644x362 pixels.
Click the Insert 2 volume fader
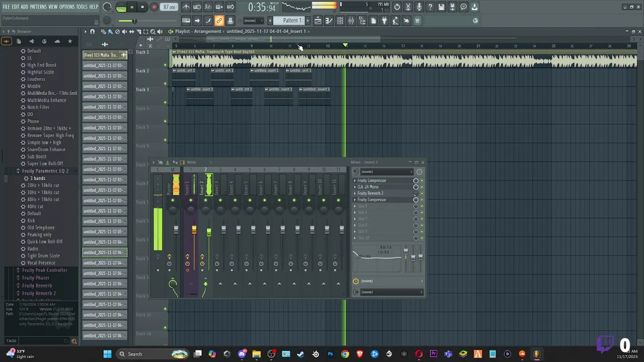click(x=209, y=232)
